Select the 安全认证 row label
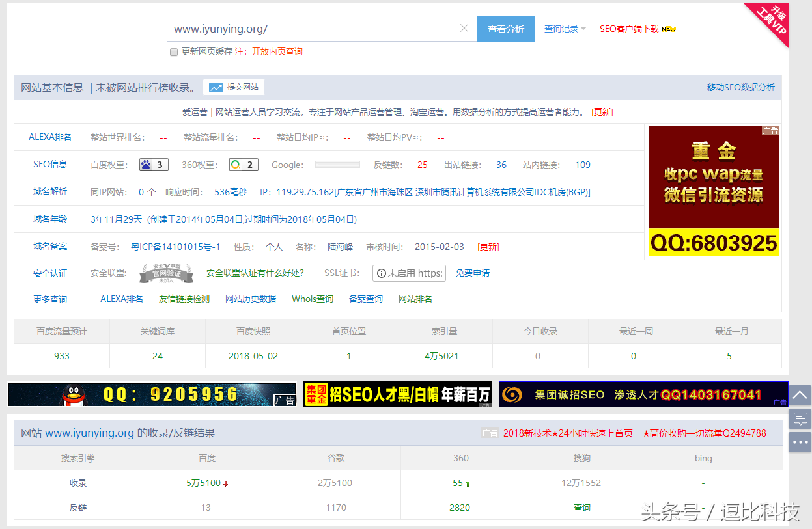Image resolution: width=812 pixels, height=529 pixels. (x=50, y=273)
